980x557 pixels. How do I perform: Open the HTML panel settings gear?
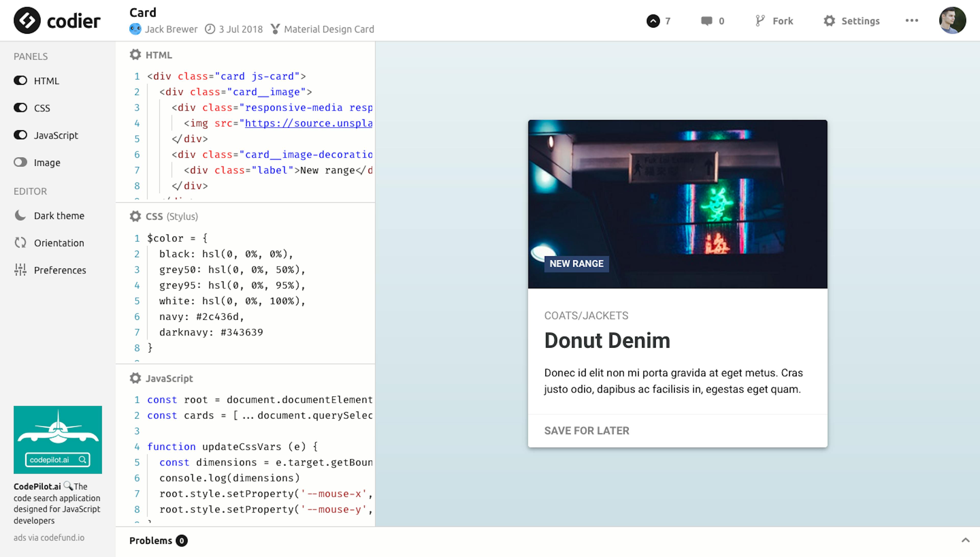click(x=135, y=54)
